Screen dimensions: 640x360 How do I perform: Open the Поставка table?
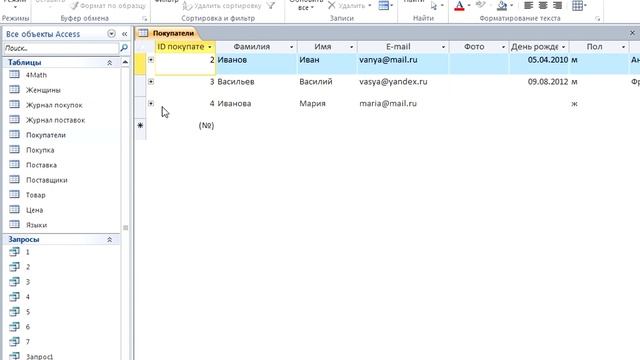click(x=41, y=165)
